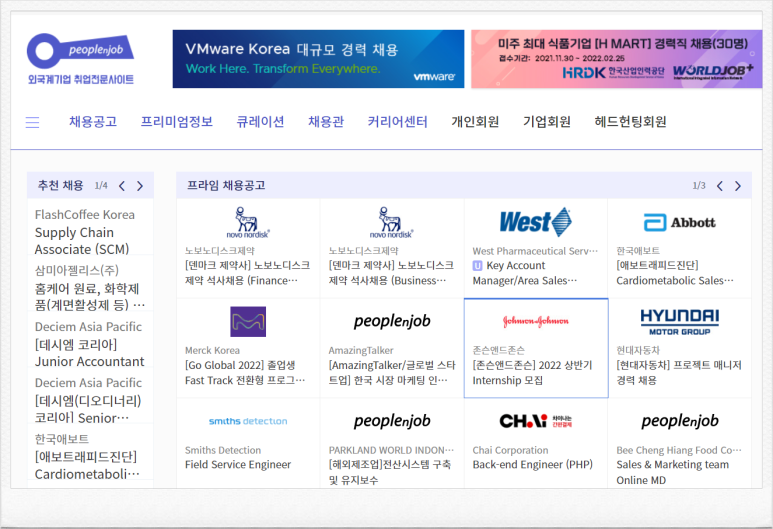Image resolution: width=773 pixels, height=529 pixels.
Task: Open the 채용관 menu
Action: [326, 122]
